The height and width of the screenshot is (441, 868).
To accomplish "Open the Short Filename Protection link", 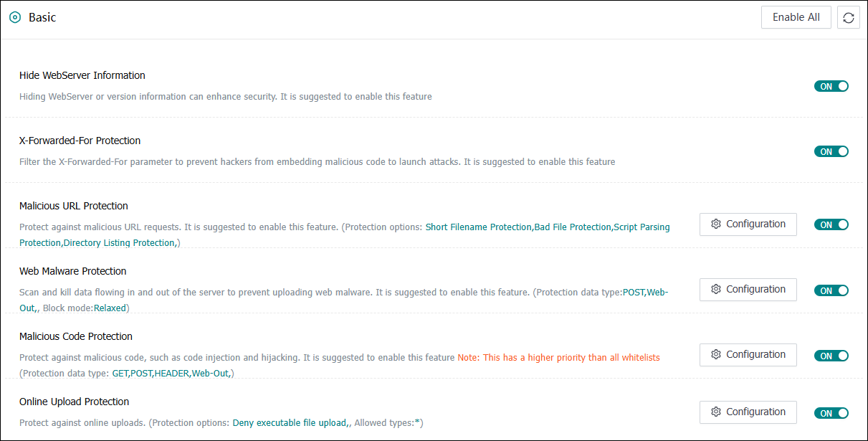I will point(478,227).
